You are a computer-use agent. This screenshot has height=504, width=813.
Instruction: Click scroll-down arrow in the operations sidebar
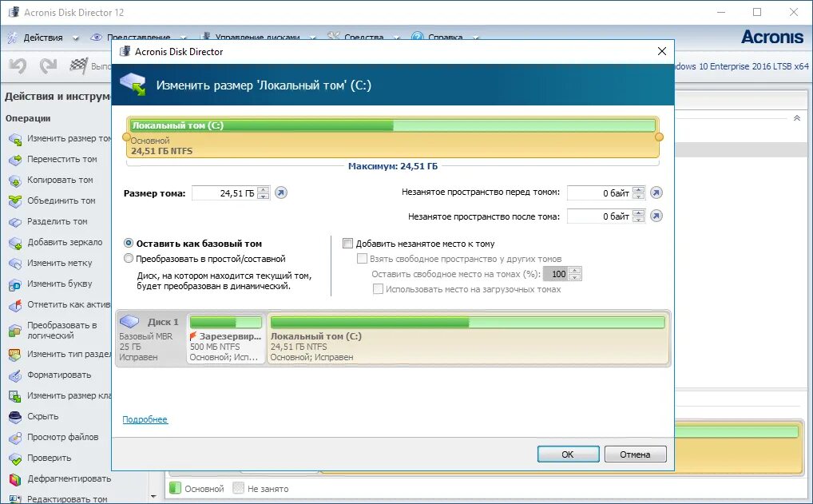(153, 496)
